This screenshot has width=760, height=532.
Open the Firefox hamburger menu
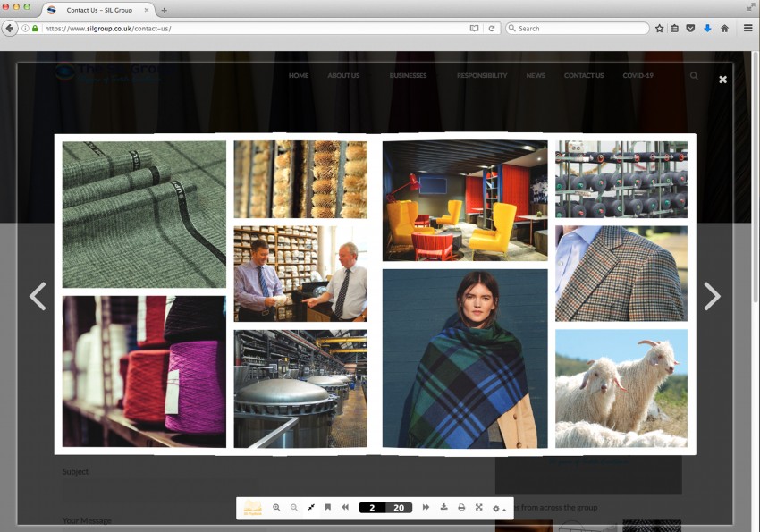(748, 28)
